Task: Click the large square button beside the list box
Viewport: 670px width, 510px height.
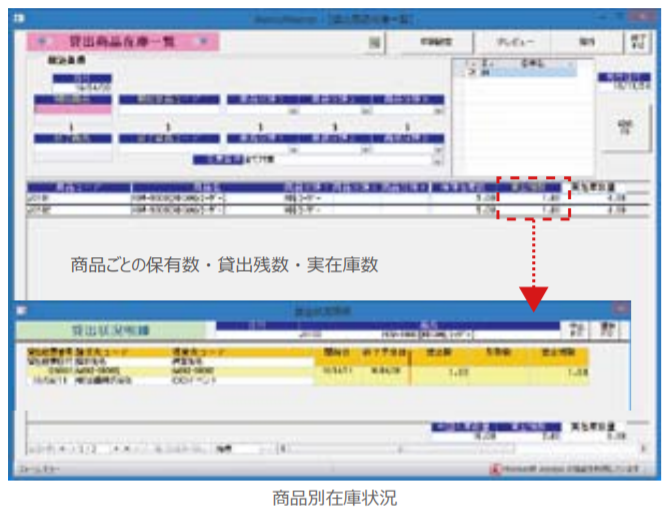Action: (x=625, y=127)
